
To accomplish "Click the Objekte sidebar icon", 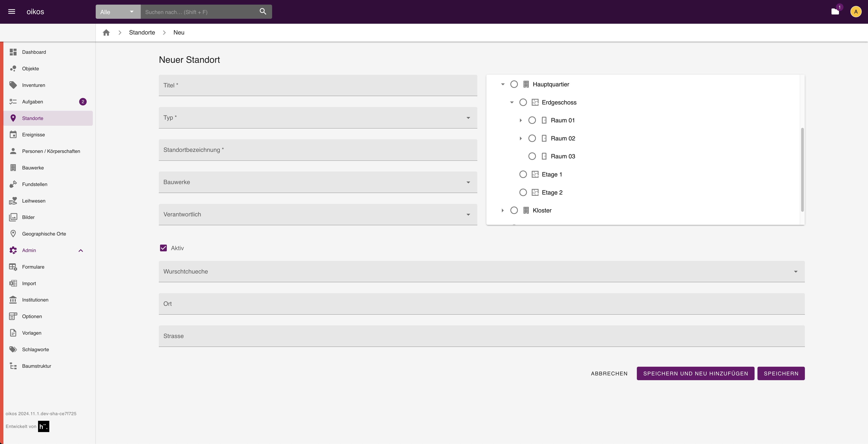I will [13, 68].
